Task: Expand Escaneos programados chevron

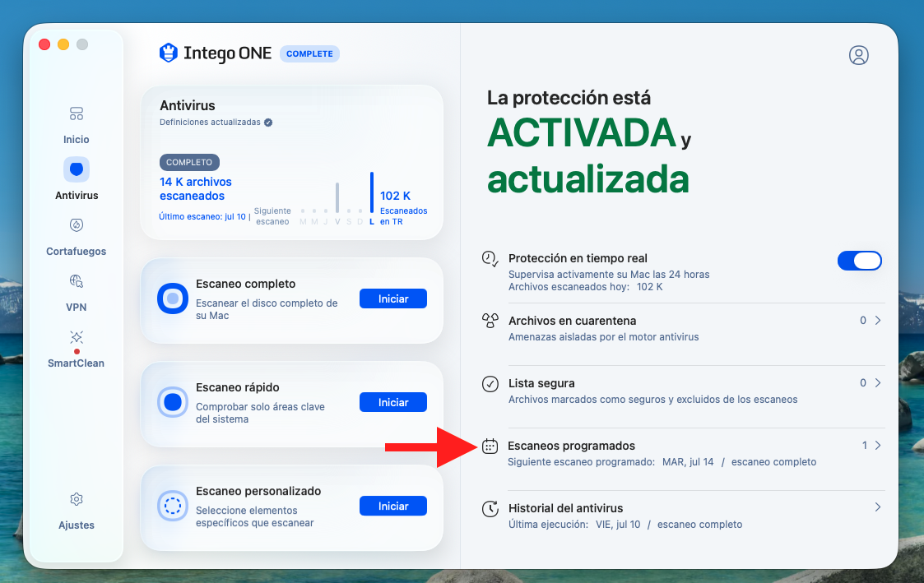Action: 878,445
